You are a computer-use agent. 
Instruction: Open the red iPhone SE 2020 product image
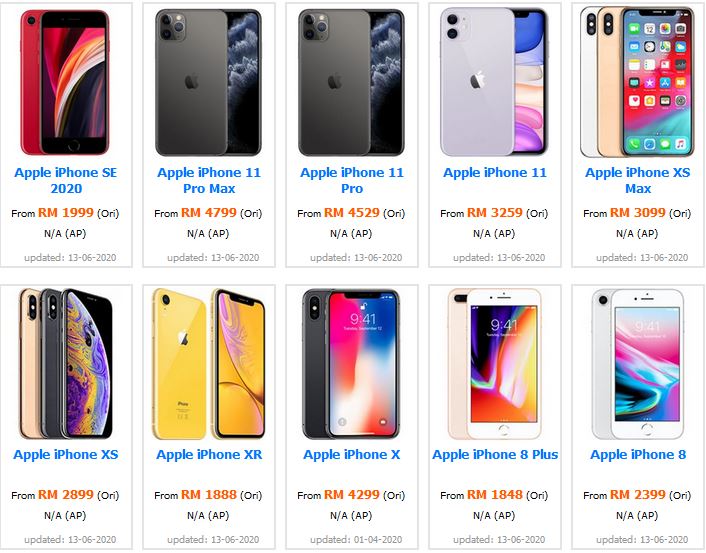coord(65,82)
